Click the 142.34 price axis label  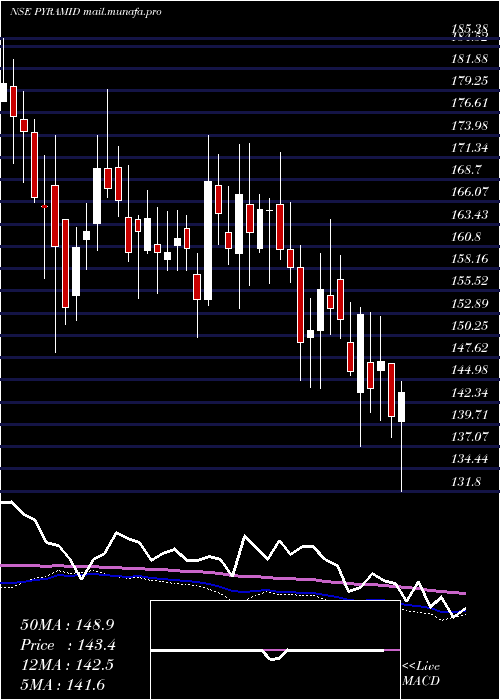(469, 393)
